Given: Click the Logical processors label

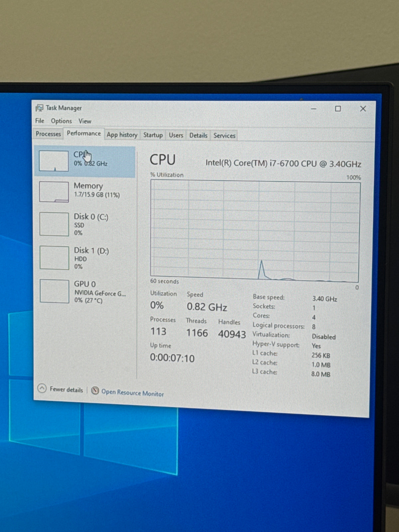Looking at the screenshot, I should coord(278,326).
